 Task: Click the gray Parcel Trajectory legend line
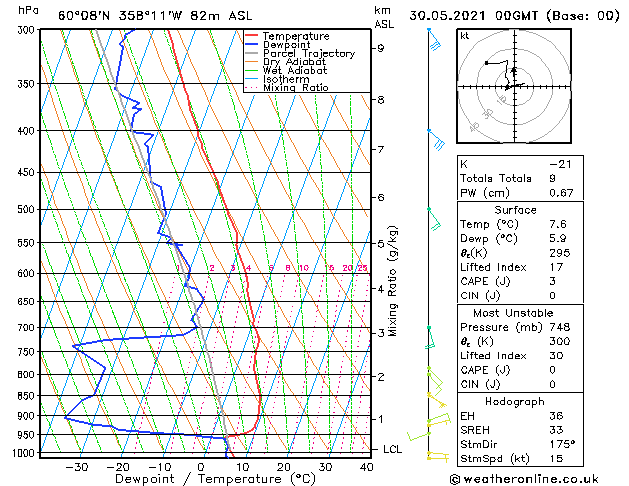(x=252, y=53)
